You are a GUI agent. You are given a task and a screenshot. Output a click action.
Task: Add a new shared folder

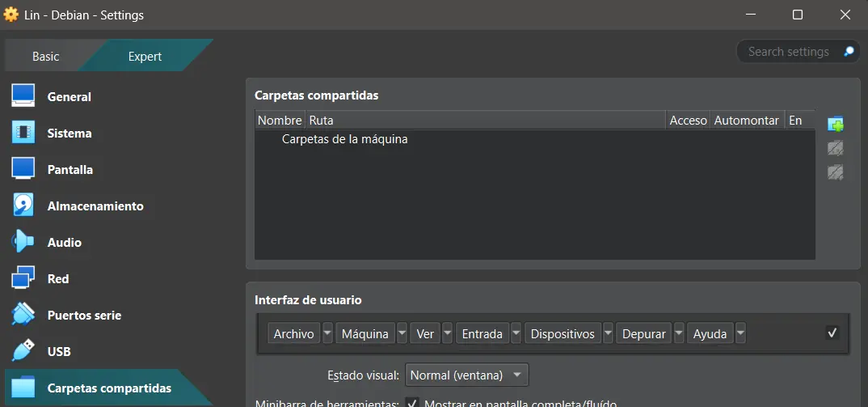(836, 125)
